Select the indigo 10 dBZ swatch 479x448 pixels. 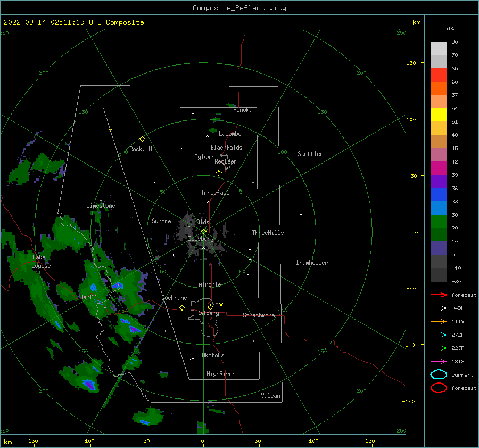coord(439,248)
